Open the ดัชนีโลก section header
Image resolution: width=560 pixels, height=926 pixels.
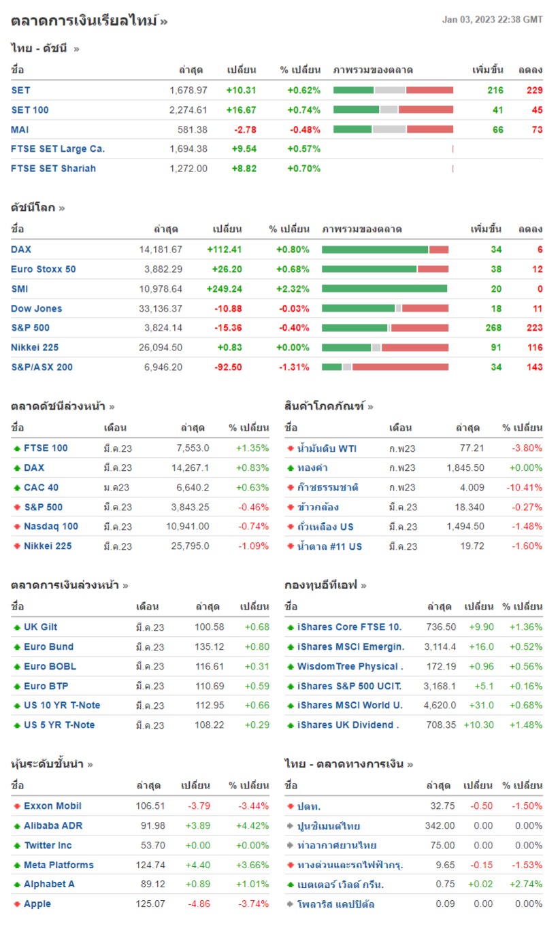click(x=38, y=208)
